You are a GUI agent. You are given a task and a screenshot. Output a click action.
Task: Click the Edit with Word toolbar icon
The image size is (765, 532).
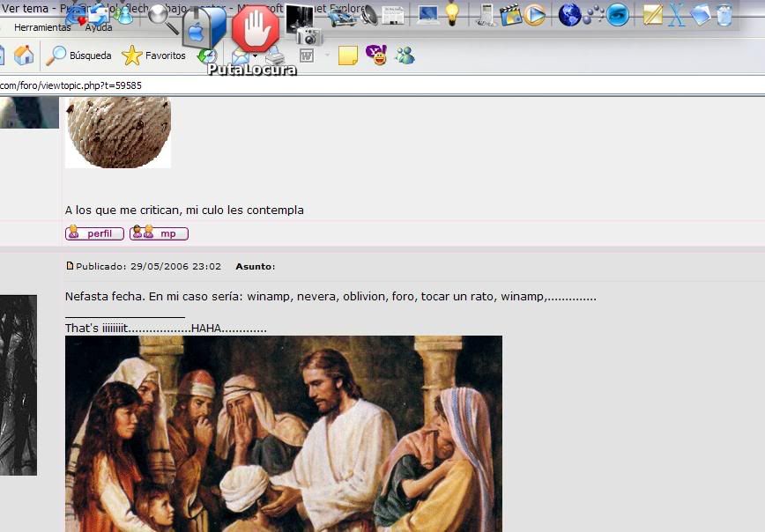[x=307, y=55]
